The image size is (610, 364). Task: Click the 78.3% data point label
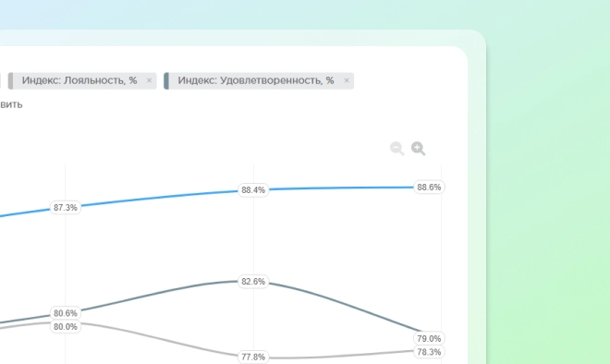[429, 352]
